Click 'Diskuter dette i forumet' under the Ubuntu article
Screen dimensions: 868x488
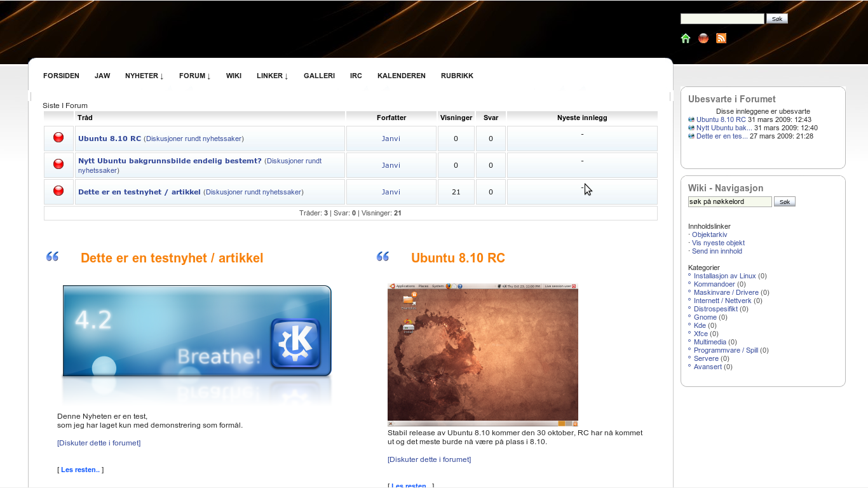point(430,459)
